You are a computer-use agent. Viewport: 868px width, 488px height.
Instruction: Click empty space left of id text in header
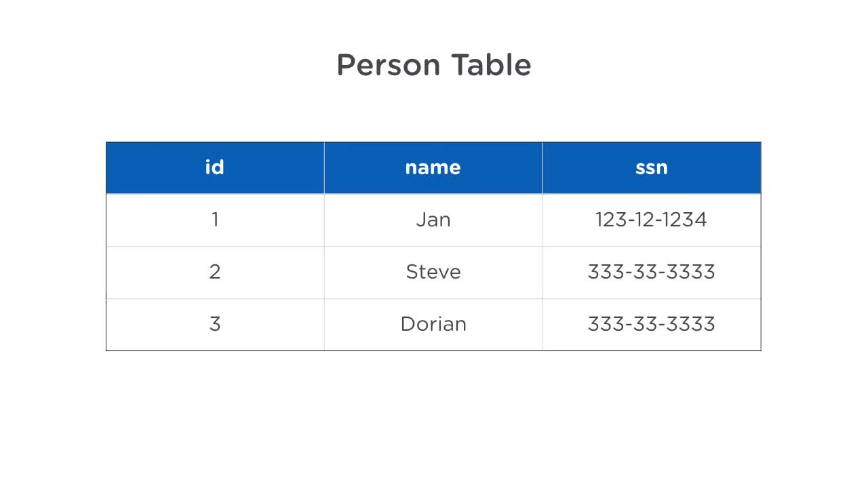156,167
